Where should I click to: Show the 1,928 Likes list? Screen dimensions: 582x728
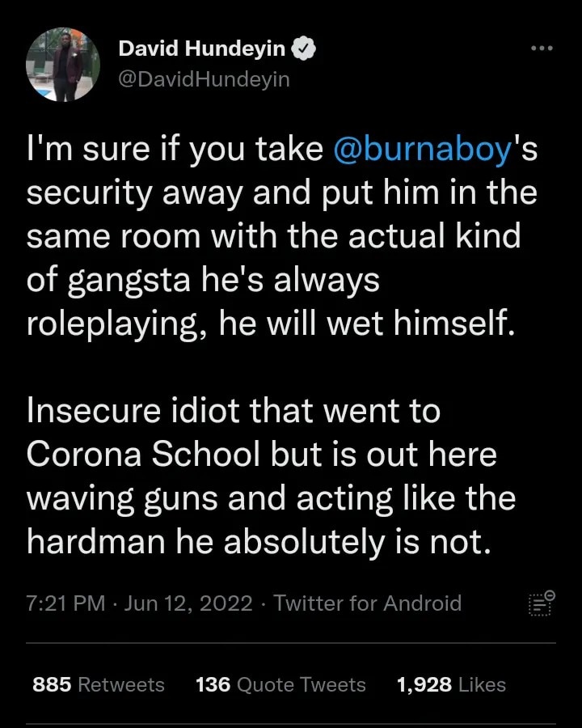click(x=451, y=685)
